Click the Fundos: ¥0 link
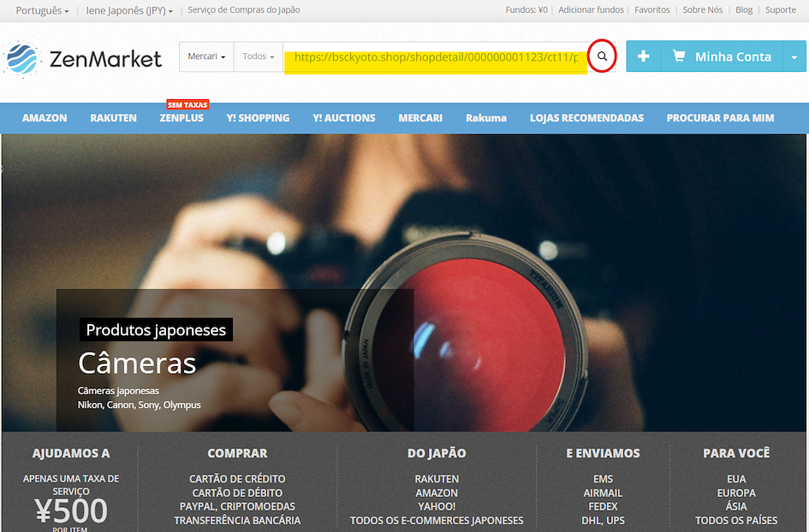Viewport: 809px width, 532px height. (526, 9)
